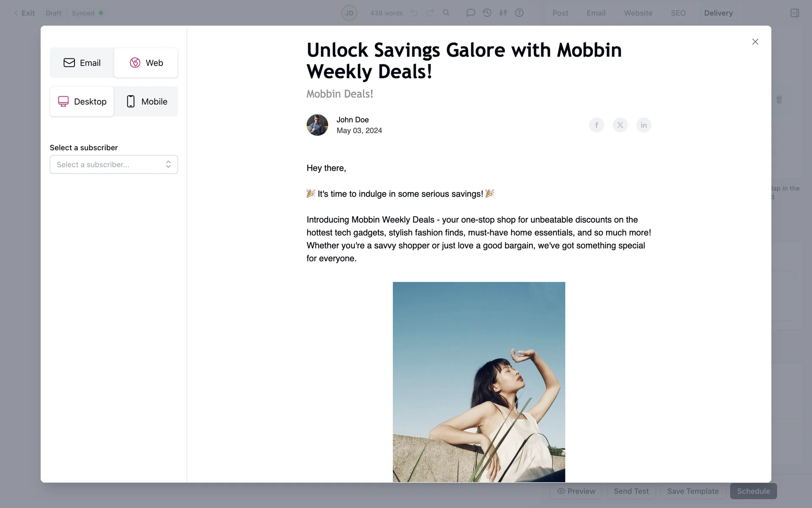
Task: Open version history clock icon
Action: pyautogui.click(x=487, y=13)
